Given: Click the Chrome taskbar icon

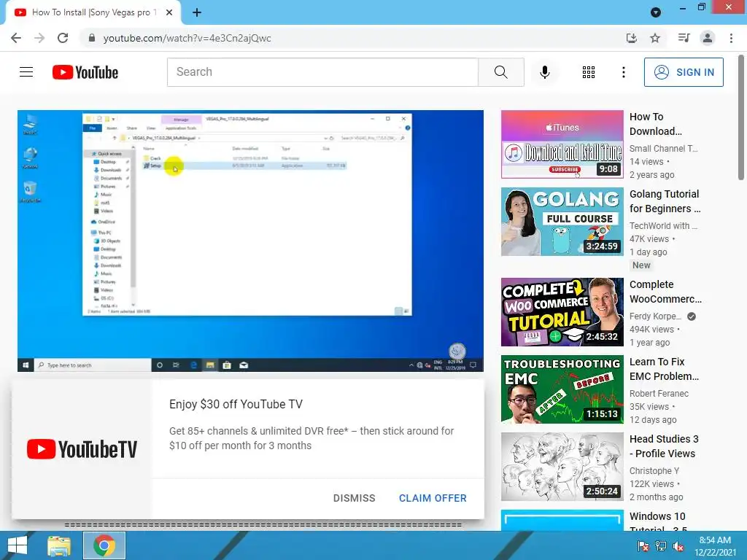Looking at the screenshot, I should click(x=104, y=545).
